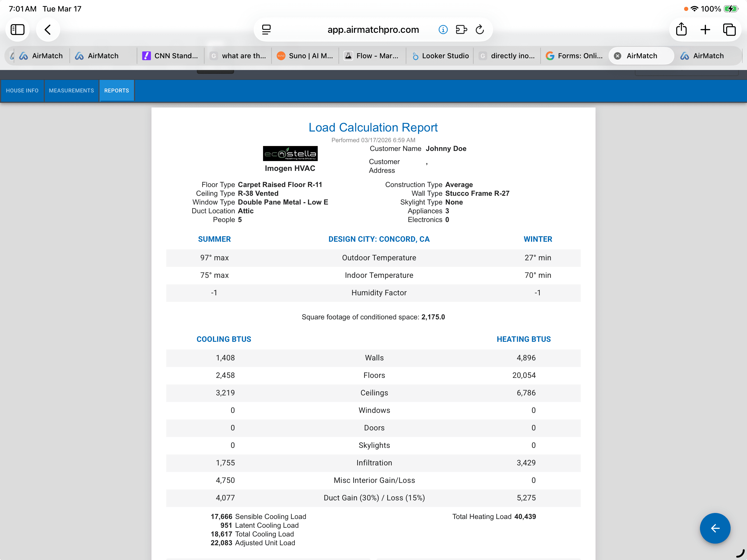The height and width of the screenshot is (560, 747).
Task: Click the HEATING BTUS heading
Action: coord(523,339)
